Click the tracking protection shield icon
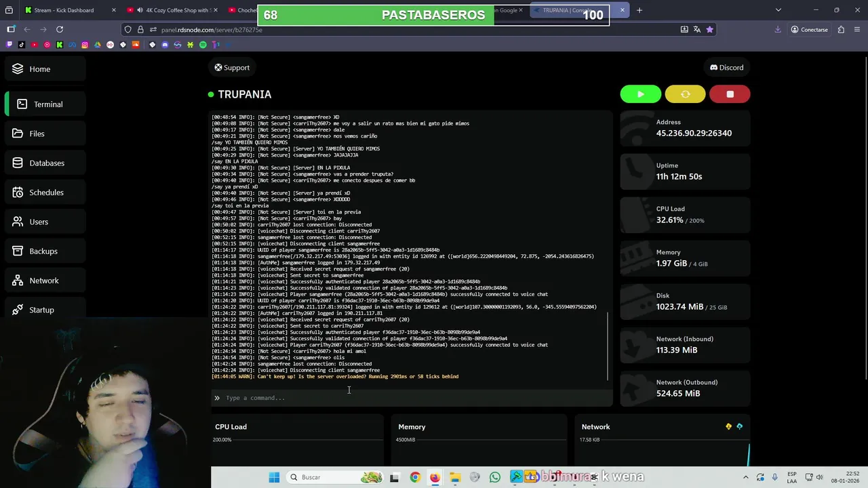The width and height of the screenshot is (868, 488). [x=127, y=29]
